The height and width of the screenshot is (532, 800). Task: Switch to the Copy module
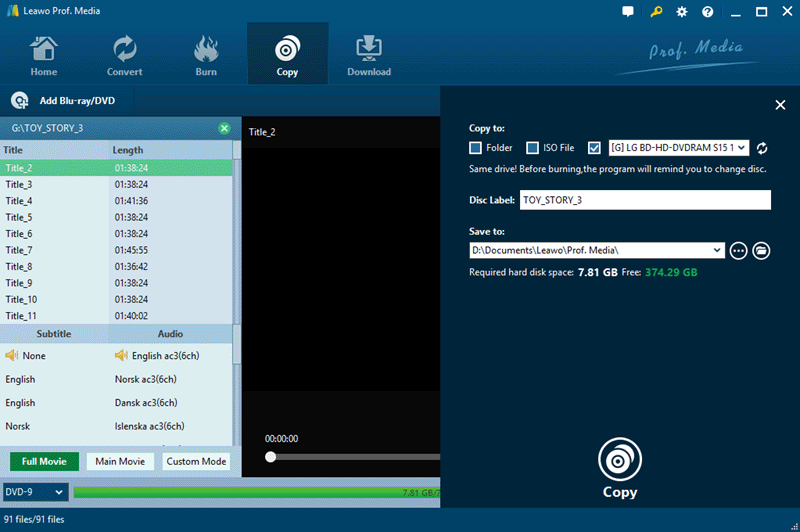(x=287, y=56)
